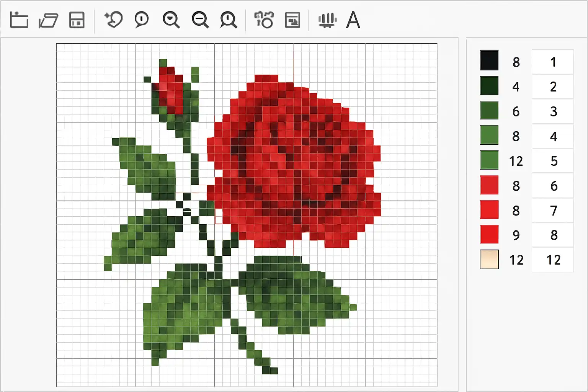Click count "8" next to the black swatch
The width and height of the screenshot is (588, 392).
516,62
